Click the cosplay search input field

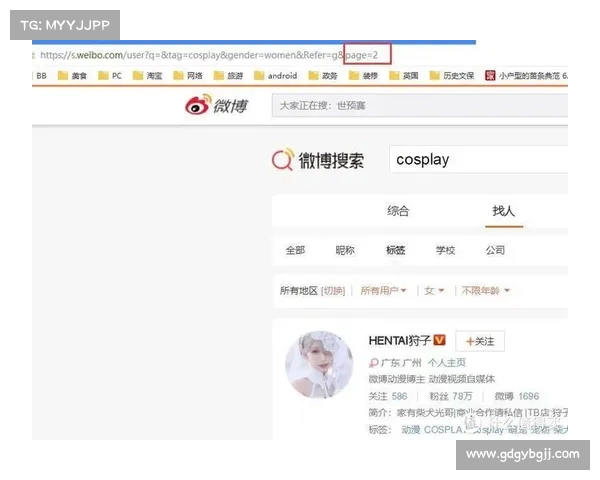[475, 160]
